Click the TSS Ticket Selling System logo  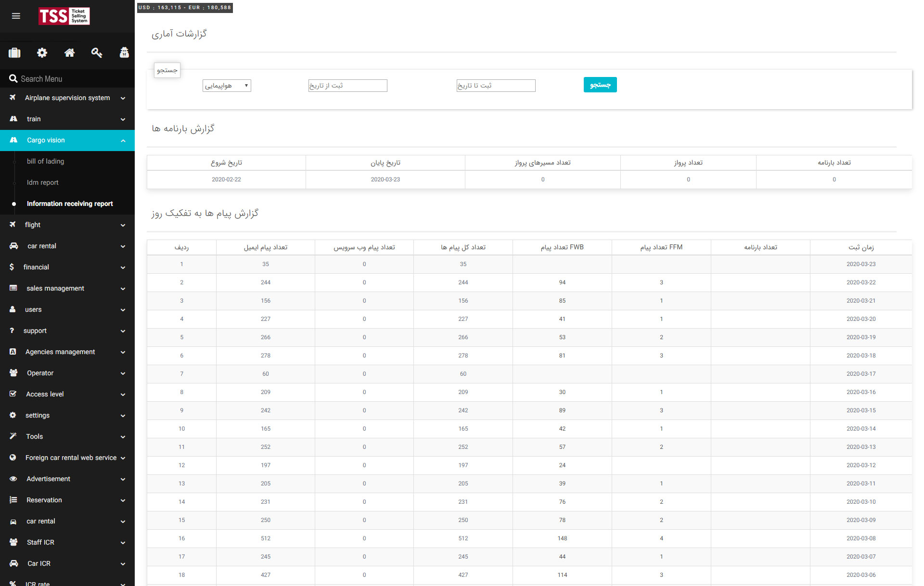pos(64,16)
